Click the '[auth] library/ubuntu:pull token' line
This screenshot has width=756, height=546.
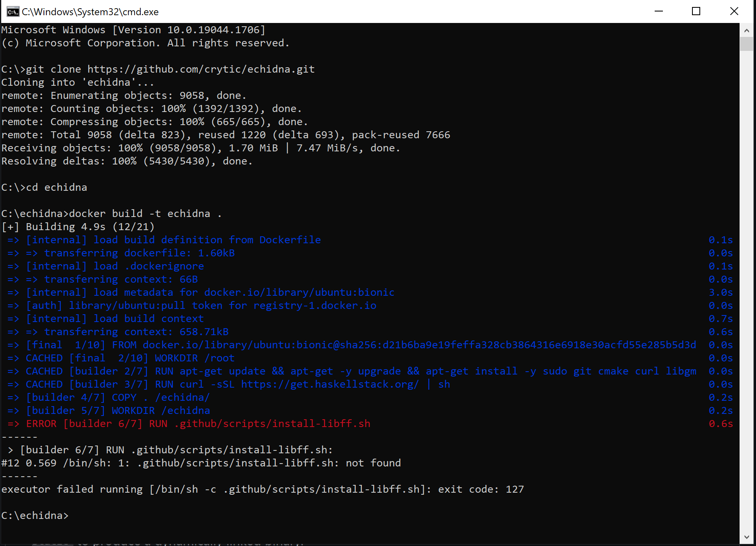pos(192,306)
